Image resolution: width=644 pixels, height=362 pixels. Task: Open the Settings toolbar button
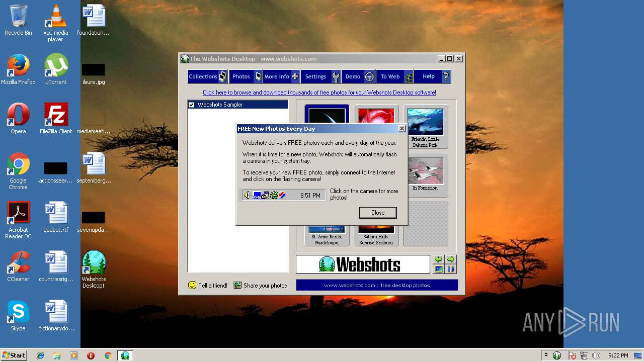tap(321, 76)
